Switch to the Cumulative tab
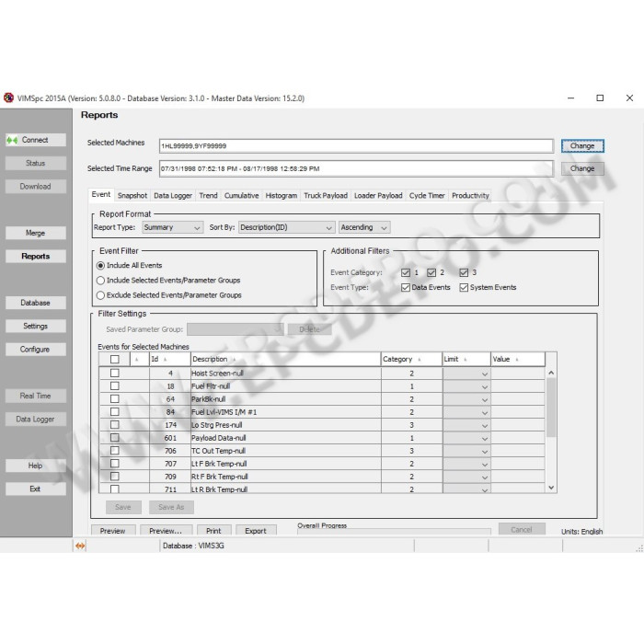Screen dimensions: 644x644 241,196
